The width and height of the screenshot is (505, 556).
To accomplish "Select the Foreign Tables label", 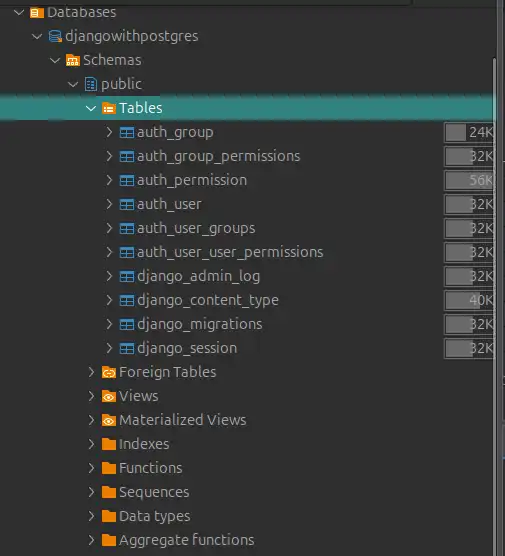I will tap(168, 372).
